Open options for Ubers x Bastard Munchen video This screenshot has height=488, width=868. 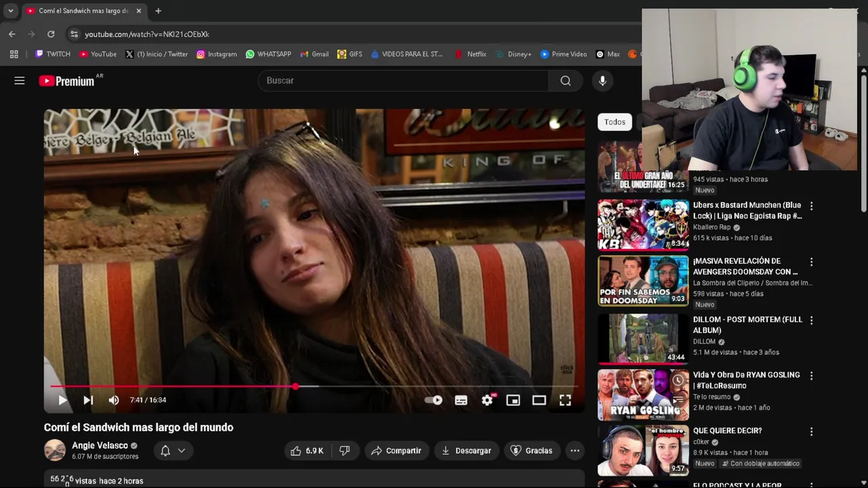point(811,206)
